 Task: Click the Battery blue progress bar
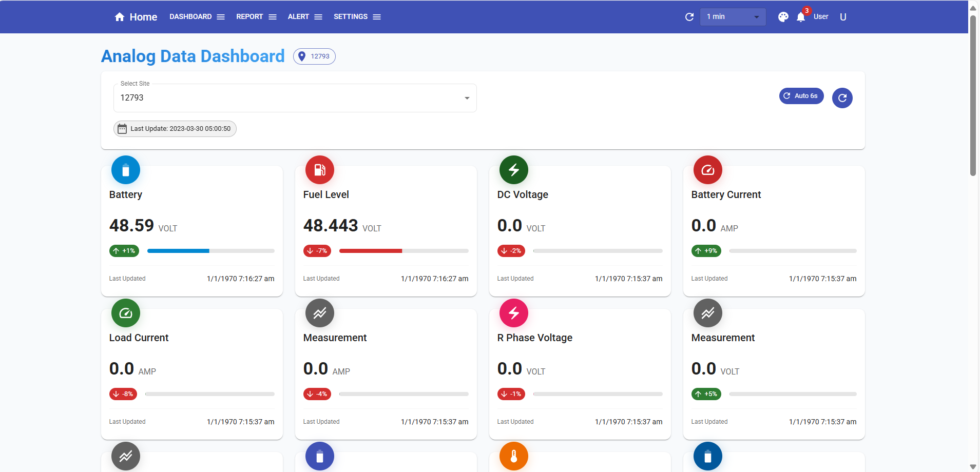[x=210, y=251]
